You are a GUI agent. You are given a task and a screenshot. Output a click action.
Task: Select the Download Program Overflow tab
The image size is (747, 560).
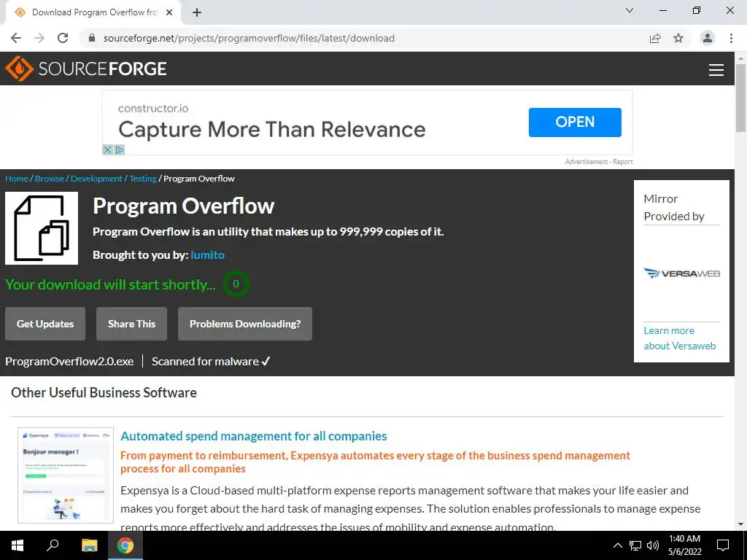pos(94,12)
